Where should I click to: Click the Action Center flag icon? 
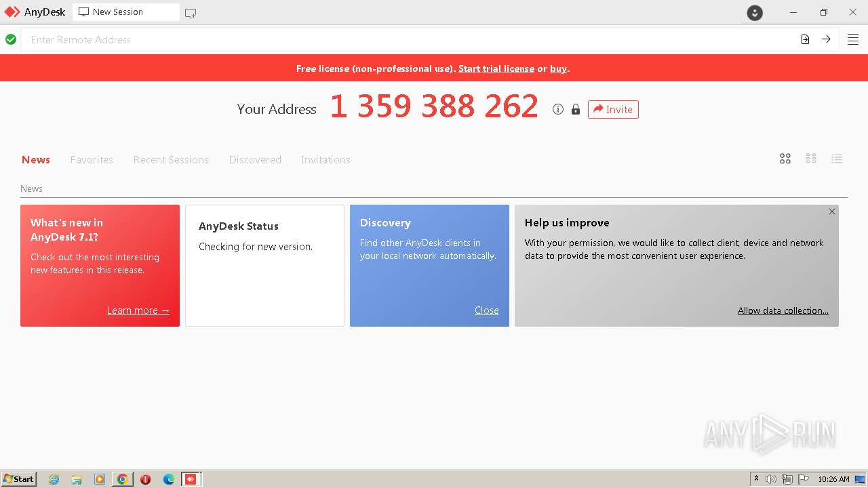[804, 479]
